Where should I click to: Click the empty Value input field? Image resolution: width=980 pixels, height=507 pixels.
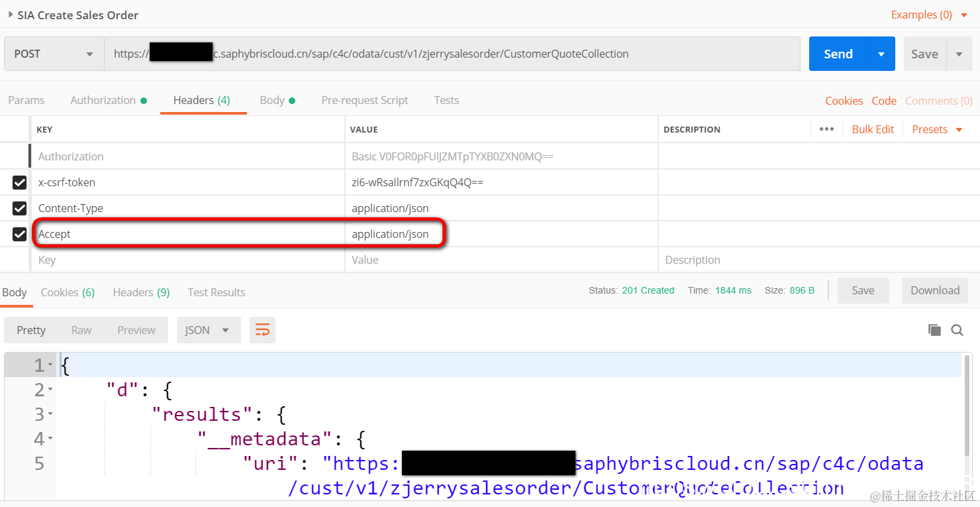[x=501, y=260]
